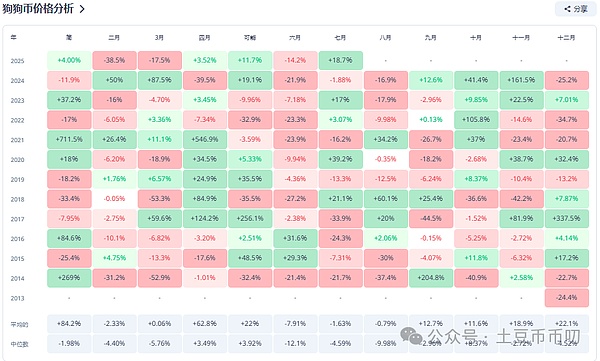Click the 2025 February -38.5% cell
The height and width of the screenshot is (361, 600).
pyautogui.click(x=114, y=60)
